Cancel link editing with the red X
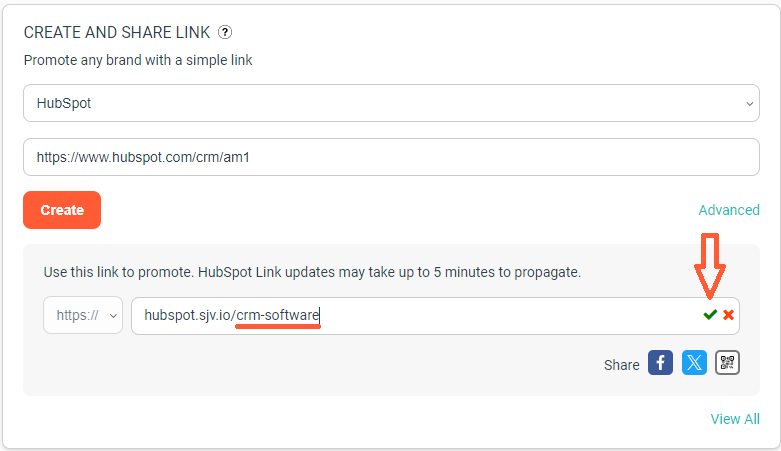This screenshot has width=781, height=451. [728, 315]
